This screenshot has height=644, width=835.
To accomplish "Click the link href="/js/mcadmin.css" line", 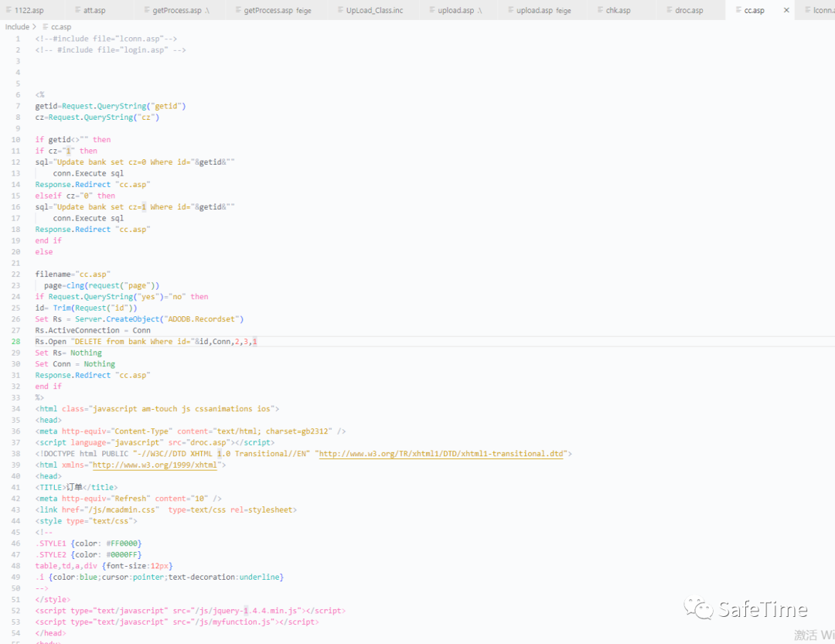I will point(166,509).
